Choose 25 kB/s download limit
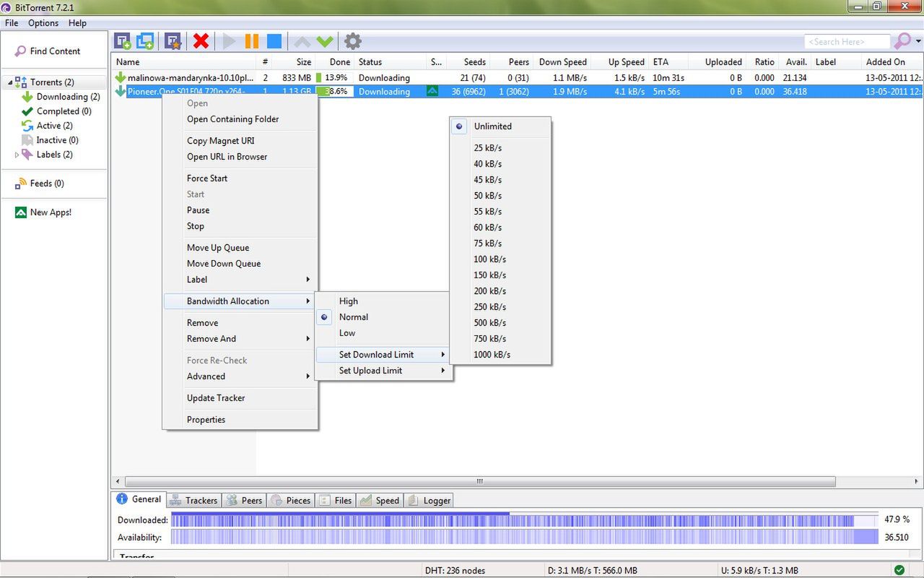Image resolution: width=924 pixels, height=578 pixels. (500, 148)
